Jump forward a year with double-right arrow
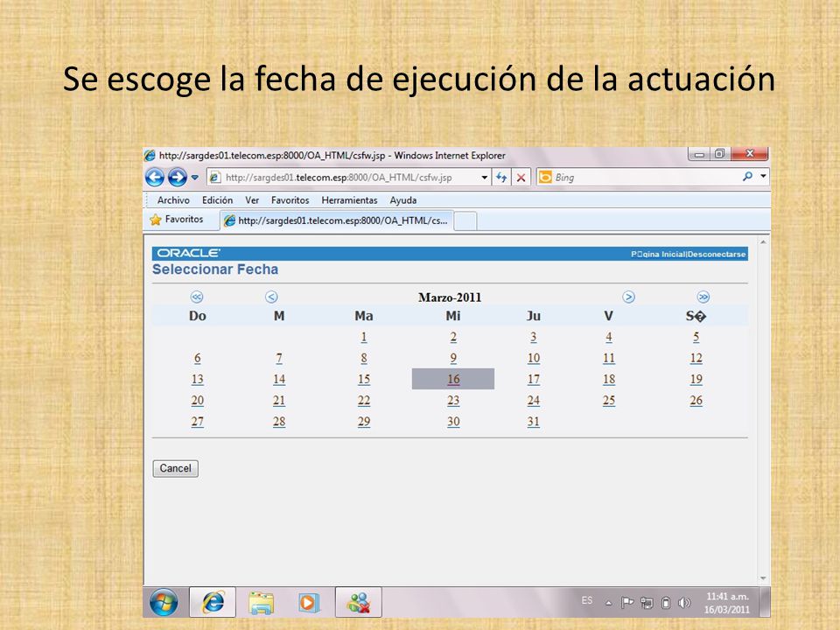 tap(703, 297)
